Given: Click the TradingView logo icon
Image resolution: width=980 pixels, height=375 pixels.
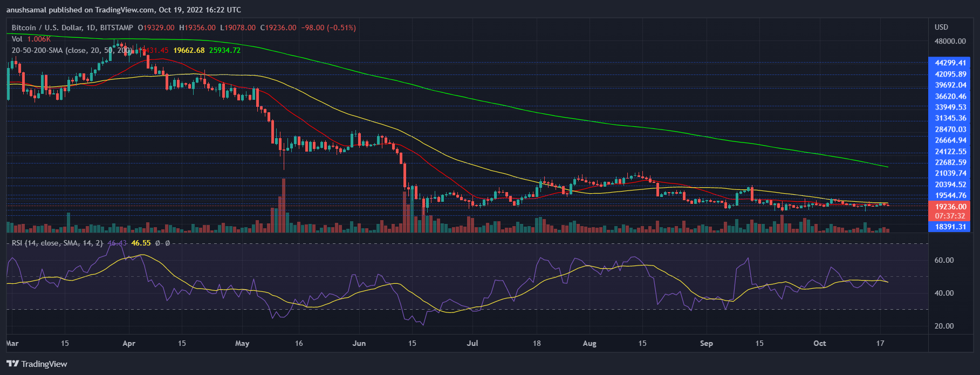Looking at the screenshot, I should point(12,364).
